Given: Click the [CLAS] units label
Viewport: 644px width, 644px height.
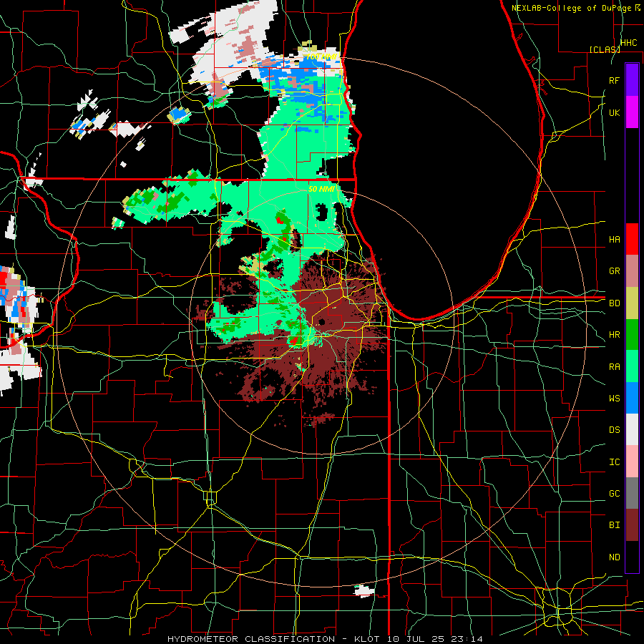Looking at the screenshot, I should coord(605,49).
